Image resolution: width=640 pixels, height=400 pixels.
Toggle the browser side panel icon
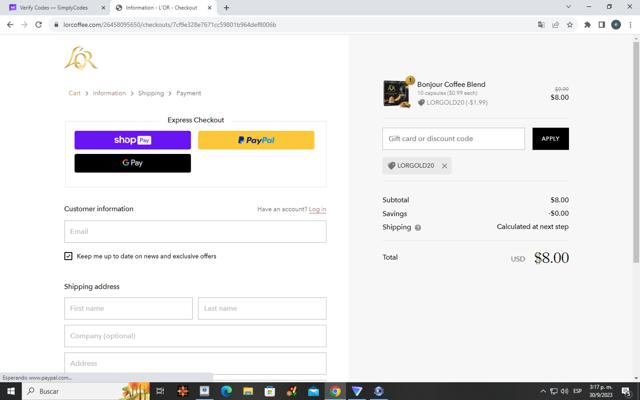(602, 24)
